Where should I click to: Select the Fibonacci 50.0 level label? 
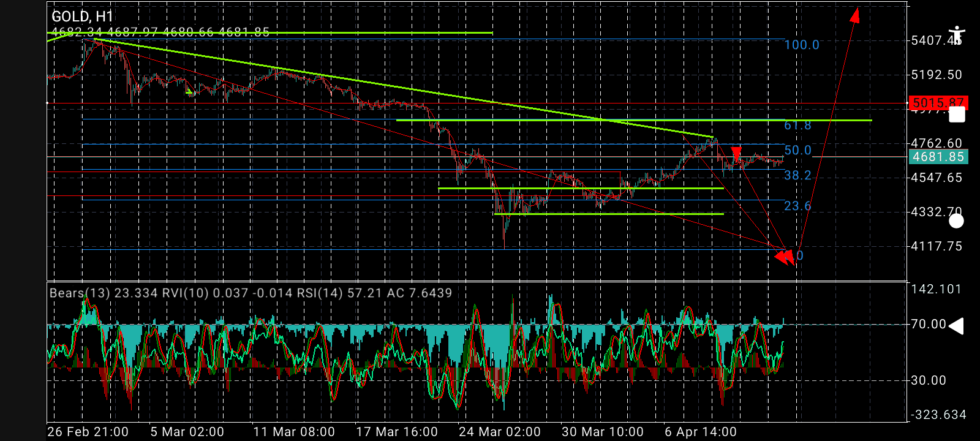tap(797, 150)
